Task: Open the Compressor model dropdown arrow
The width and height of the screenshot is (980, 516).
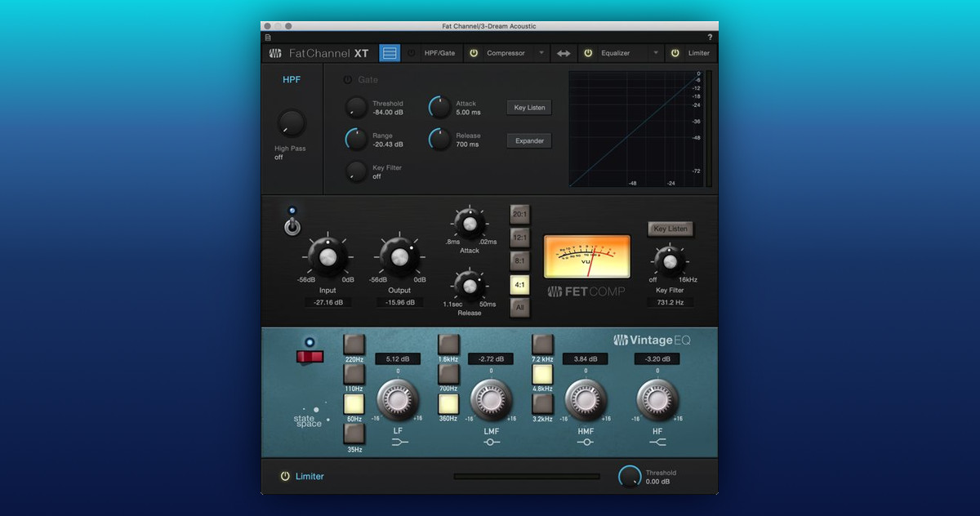Action: 541,53
